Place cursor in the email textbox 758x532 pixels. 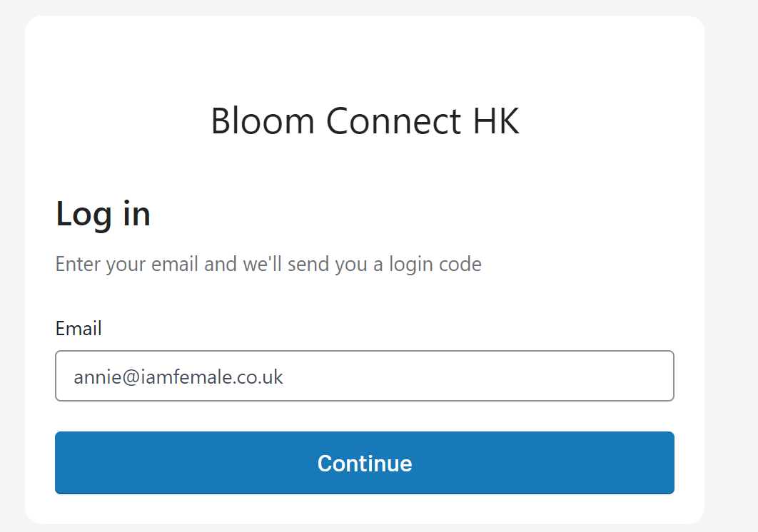pos(428,376)
